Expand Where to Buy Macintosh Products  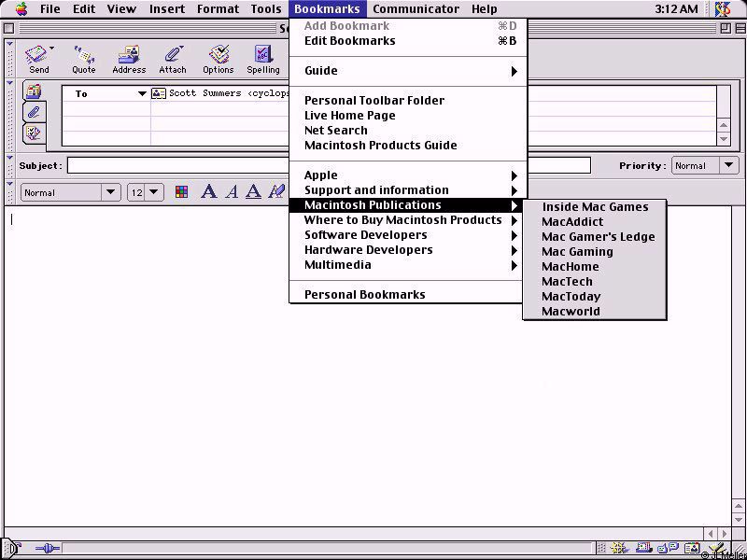(408, 220)
